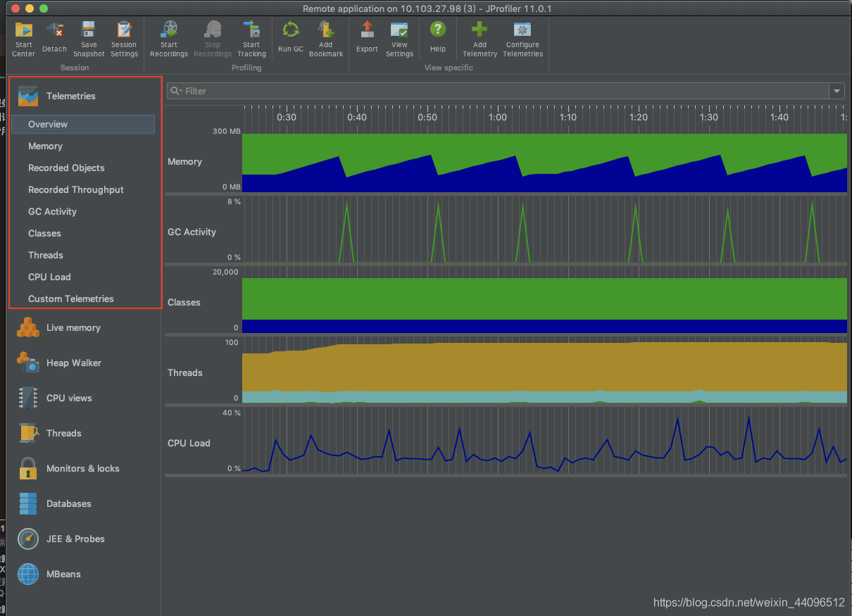Image resolution: width=852 pixels, height=616 pixels.
Task: Start Tracking from the Profiling toolbar
Action: [251, 39]
